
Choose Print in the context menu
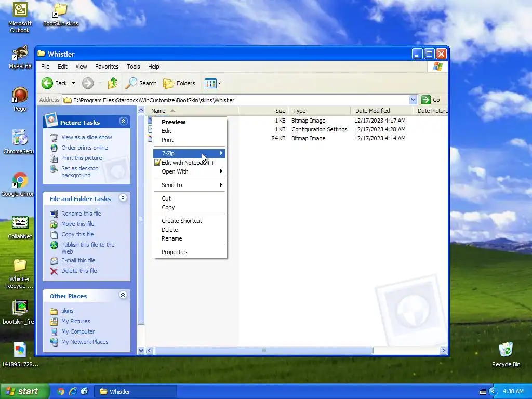[x=189, y=140]
